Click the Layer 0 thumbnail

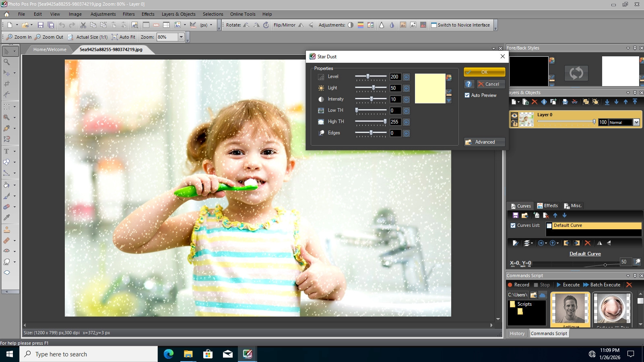pos(526,119)
